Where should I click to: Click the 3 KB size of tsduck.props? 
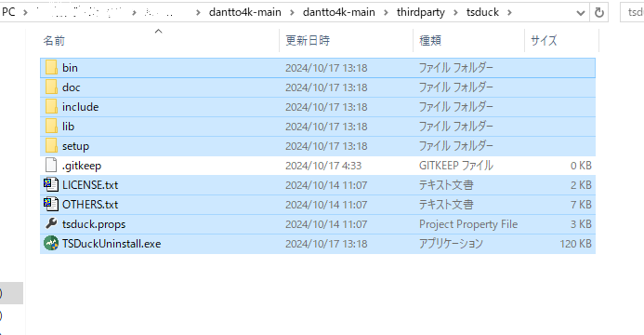[x=581, y=224]
